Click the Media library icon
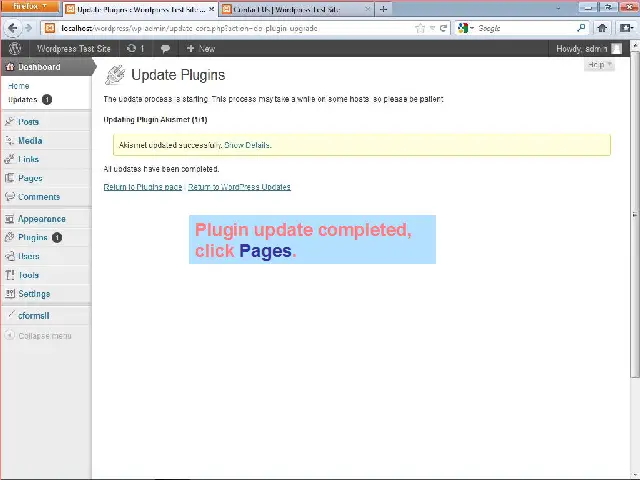 (x=9, y=140)
